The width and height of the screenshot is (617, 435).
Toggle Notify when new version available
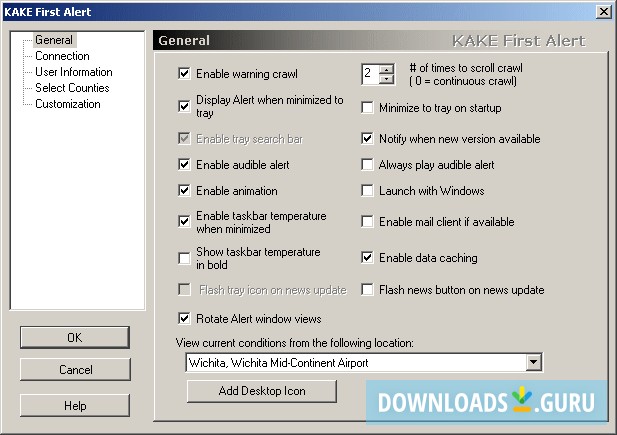pyautogui.click(x=367, y=139)
